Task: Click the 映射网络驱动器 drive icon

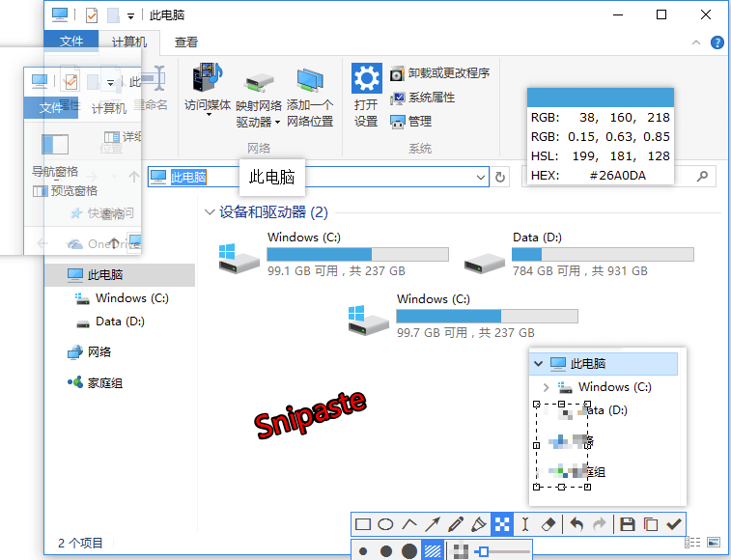Action: pyautogui.click(x=259, y=82)
